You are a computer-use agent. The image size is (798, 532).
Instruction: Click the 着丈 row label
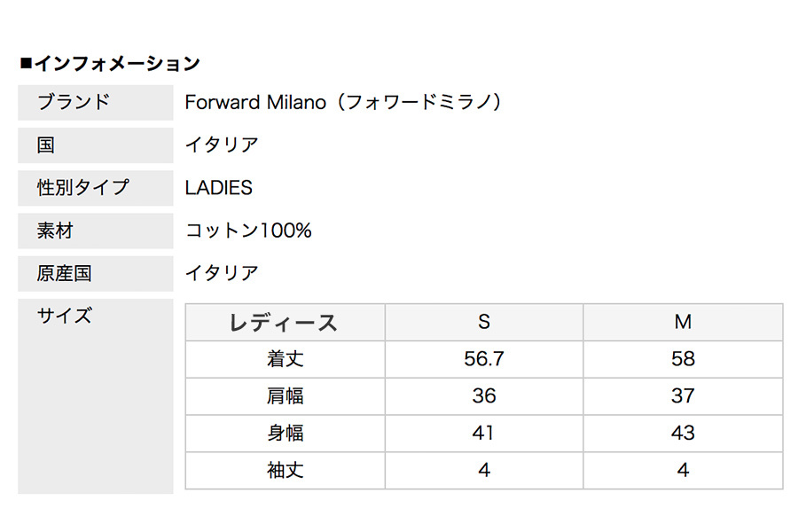pyautogui.click(x=285, y=359)
